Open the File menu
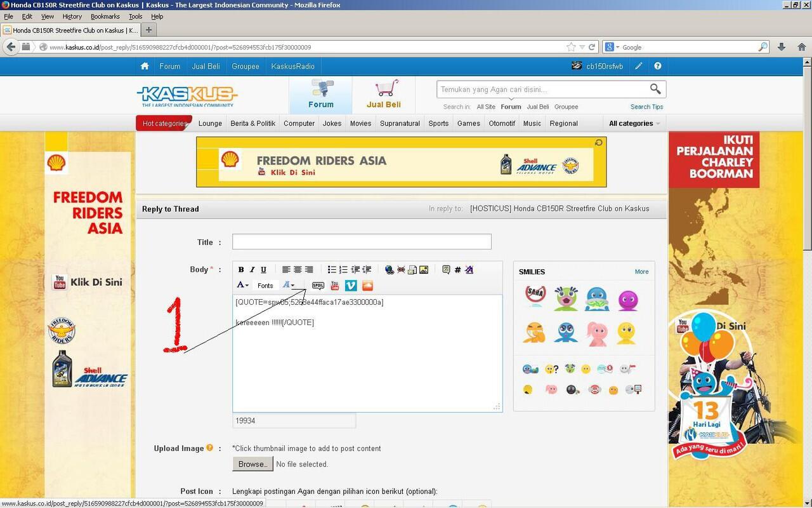 point(8,17)
